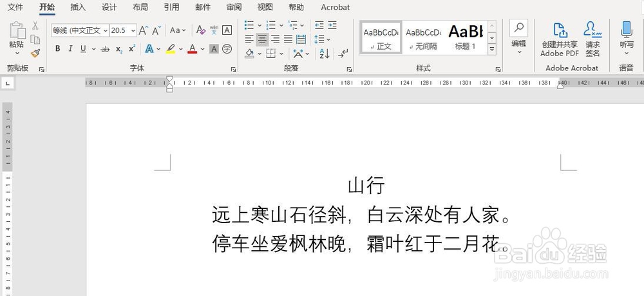Click the poem title 山行 in document
The width and height of the screenshot is (644, 296).
coord(366,186)
